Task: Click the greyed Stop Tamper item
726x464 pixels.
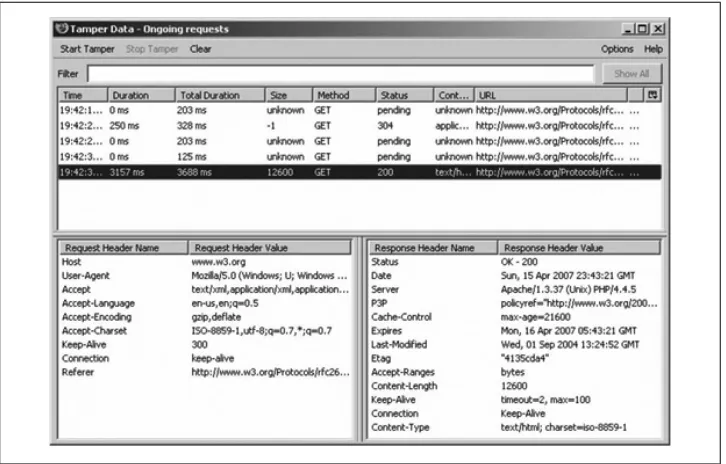Action: 152,49
